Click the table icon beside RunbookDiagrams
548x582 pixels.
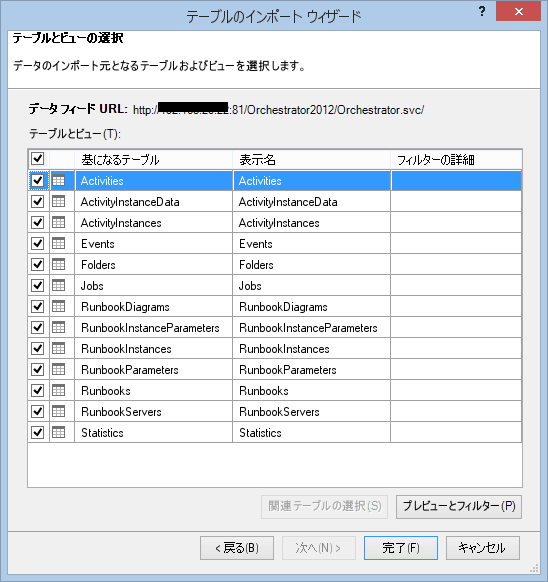[x=58, y=306]
